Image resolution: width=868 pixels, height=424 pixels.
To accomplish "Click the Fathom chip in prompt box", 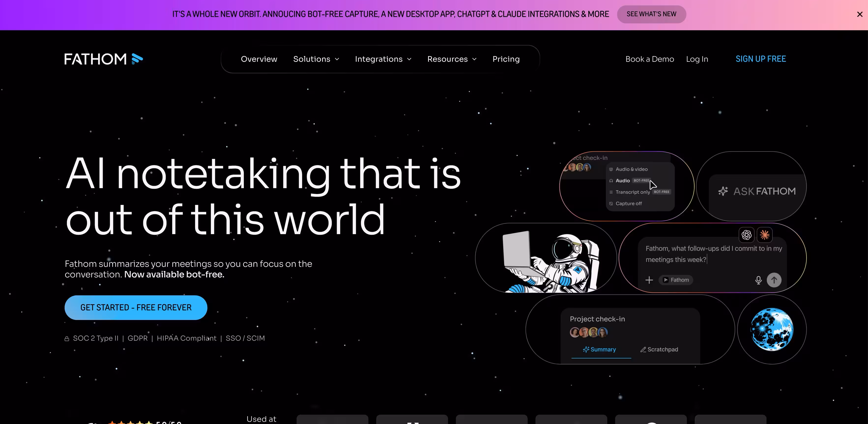I will coord(676,280).
